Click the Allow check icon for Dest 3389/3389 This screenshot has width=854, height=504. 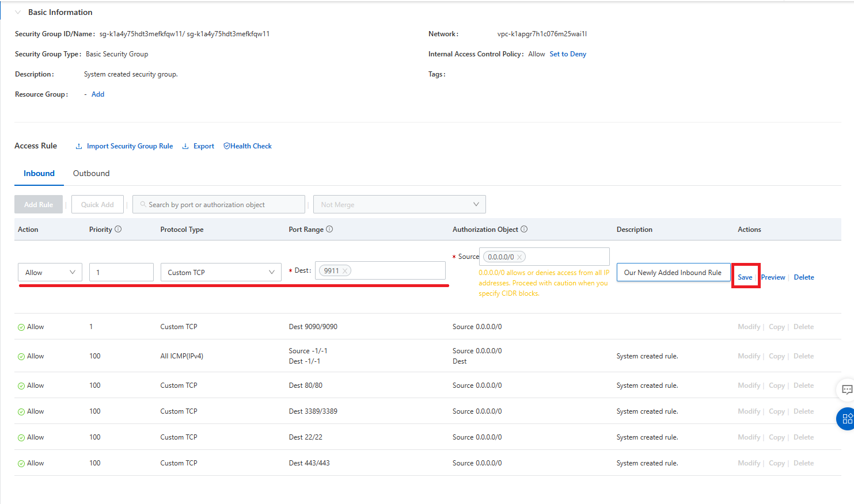click(x=21, y=412)
